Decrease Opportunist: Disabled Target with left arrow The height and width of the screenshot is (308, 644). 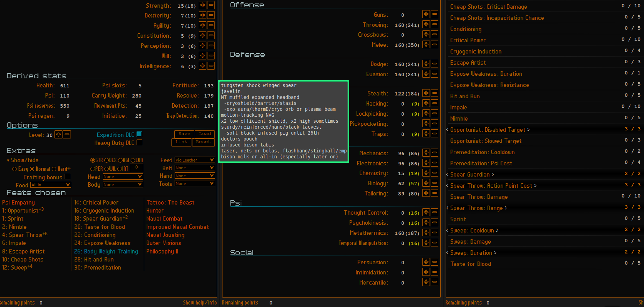[447, 130]
